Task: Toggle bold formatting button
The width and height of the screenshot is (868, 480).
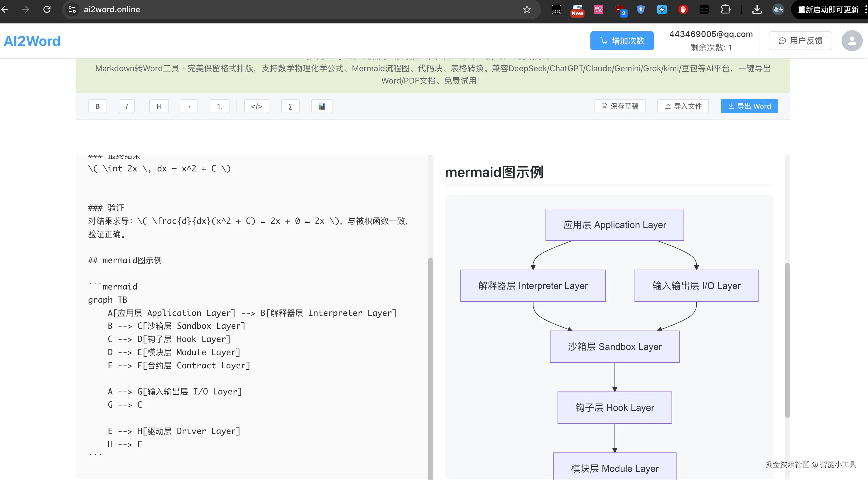Action: click(x=97, y=106)
